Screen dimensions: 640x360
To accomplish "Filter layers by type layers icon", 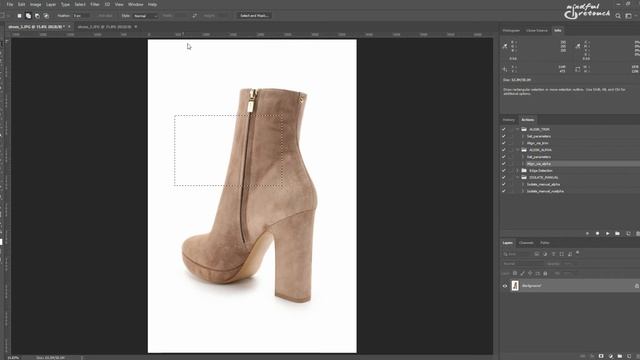I will (553, 254).
